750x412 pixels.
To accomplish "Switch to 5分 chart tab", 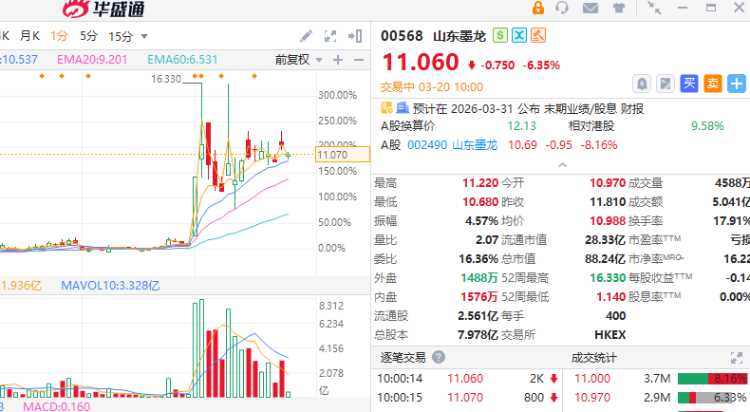I will click(88, 36).
